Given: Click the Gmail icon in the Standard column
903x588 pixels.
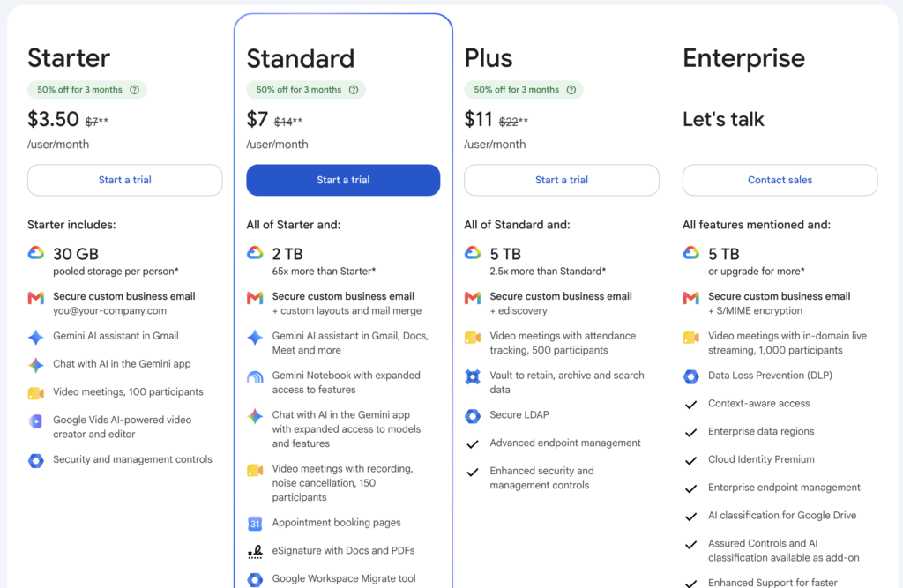Looking at the screenshot, I should pyautogui.click(x=255, y=298).
